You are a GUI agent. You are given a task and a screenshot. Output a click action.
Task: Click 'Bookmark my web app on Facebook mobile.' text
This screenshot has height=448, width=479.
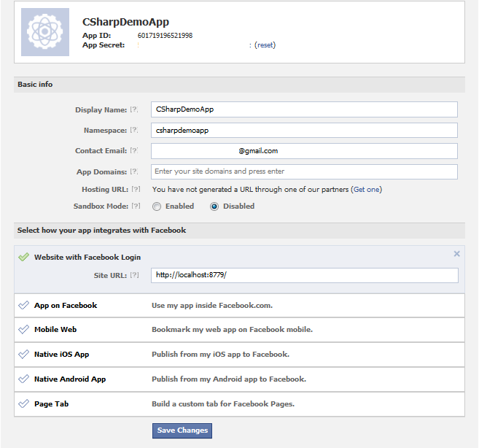tap(232, 330)
